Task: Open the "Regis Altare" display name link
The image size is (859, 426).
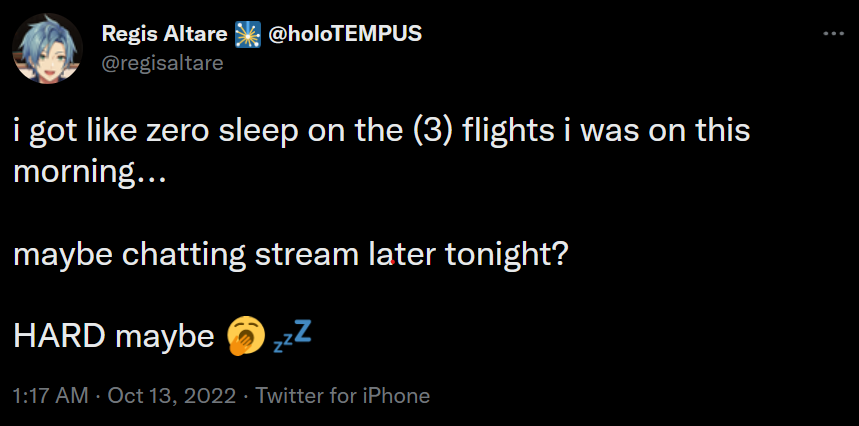Action: (x=166, y=34)
